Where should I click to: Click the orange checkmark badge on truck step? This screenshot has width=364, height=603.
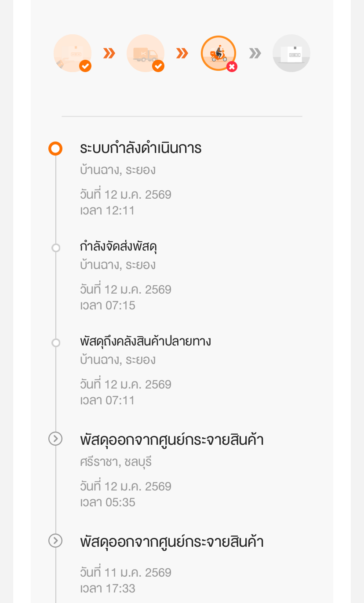[158, 66]
